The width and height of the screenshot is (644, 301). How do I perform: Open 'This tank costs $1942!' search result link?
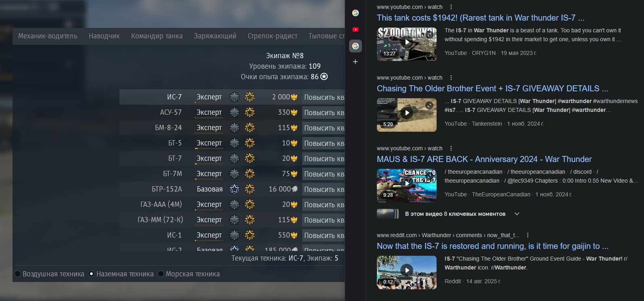481,18
